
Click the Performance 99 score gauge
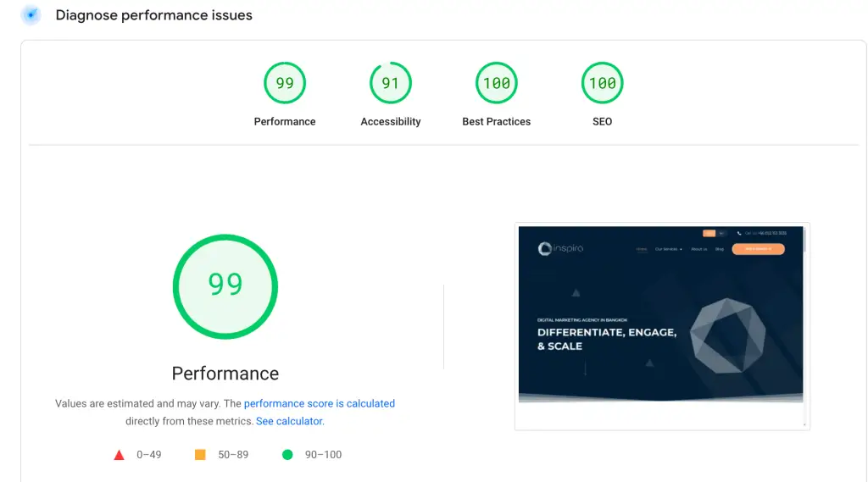pyautogui.click(x=284, y=83)
